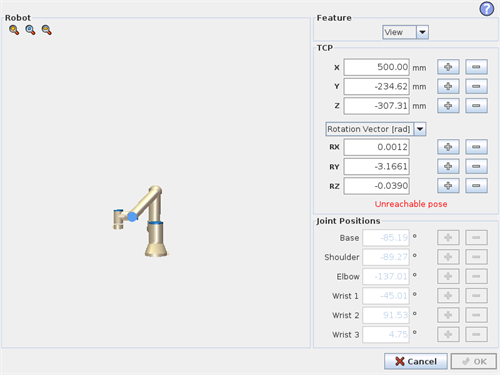Select the TCP X value field
Viewport: 500px width, 375px height.
(377, 67)
